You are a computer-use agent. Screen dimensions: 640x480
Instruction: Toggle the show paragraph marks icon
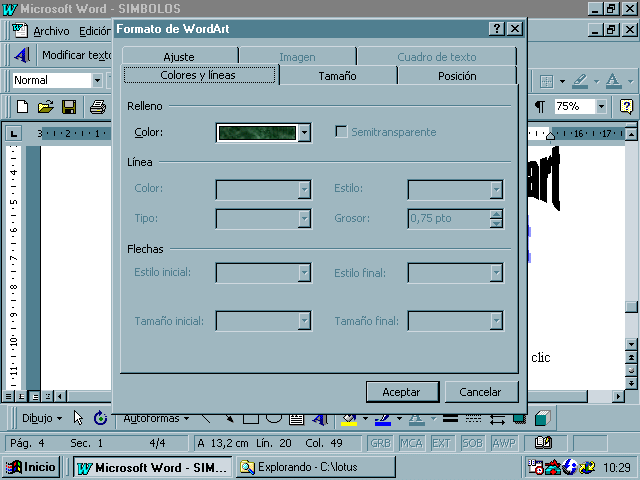pos(540,107)
